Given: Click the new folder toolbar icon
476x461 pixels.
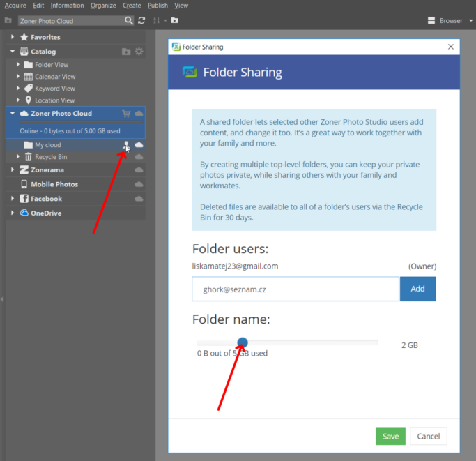Looking at the screenshot, I should pyautogui.click(x=174, y=20).
